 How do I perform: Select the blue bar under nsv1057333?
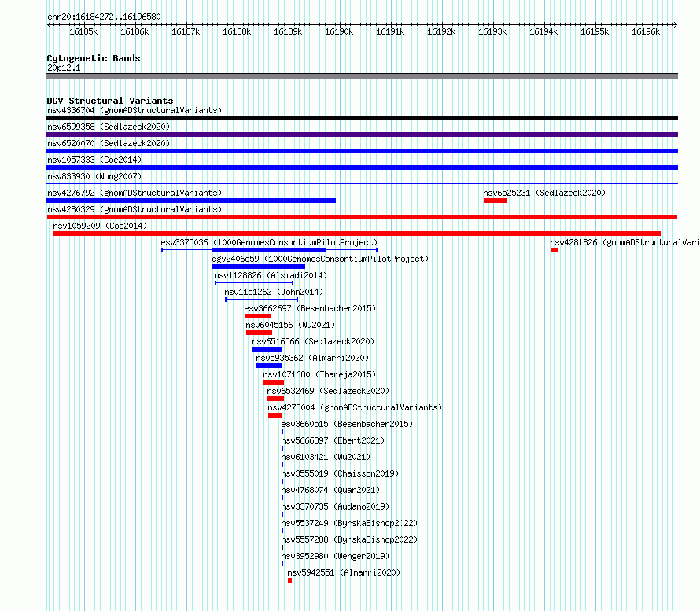point(362,167)
